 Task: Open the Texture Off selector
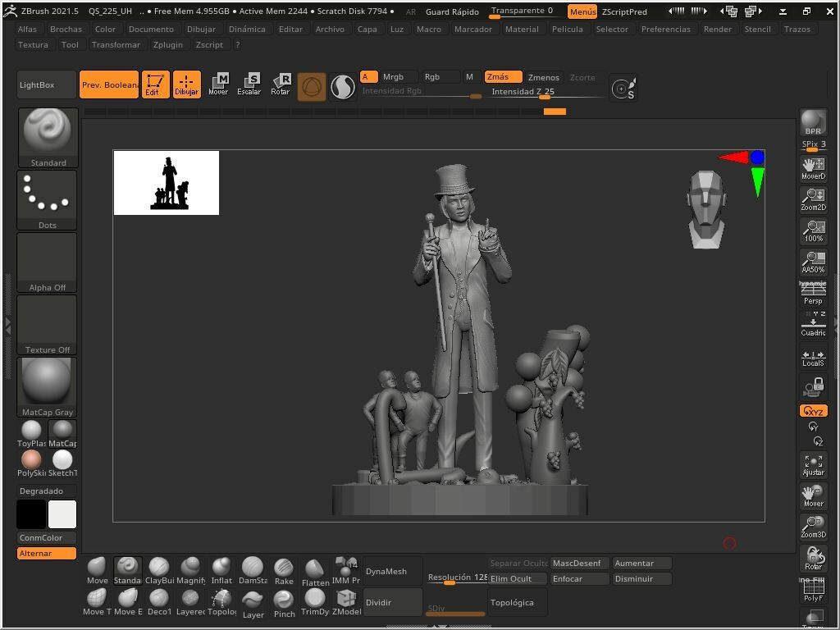tap(47, 325)
